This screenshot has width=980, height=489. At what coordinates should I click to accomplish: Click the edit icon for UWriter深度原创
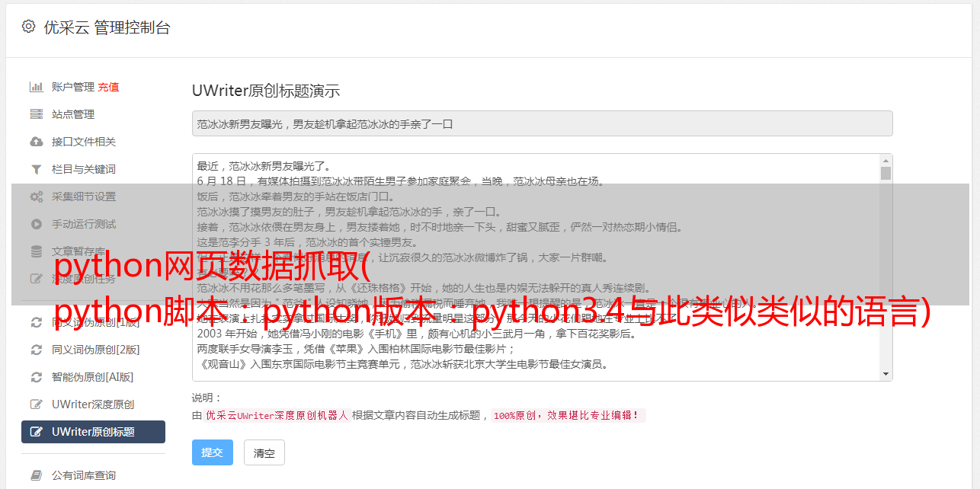tap(36, 404)
